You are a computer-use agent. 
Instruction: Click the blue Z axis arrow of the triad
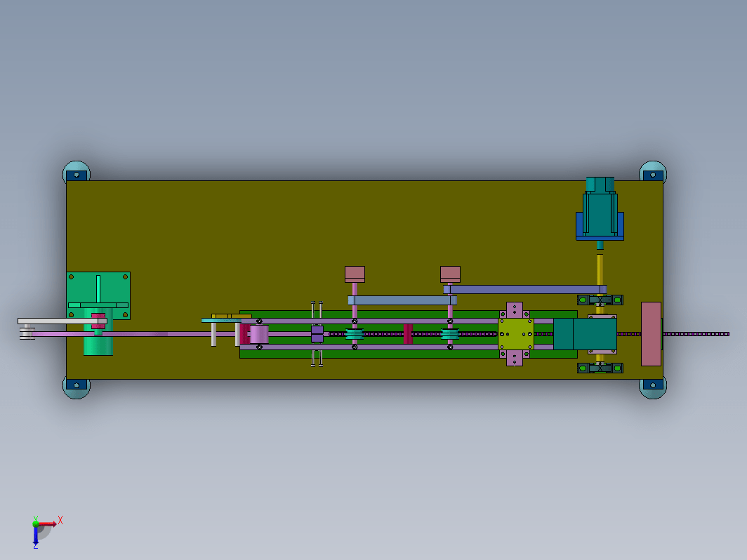coord(36,535)
